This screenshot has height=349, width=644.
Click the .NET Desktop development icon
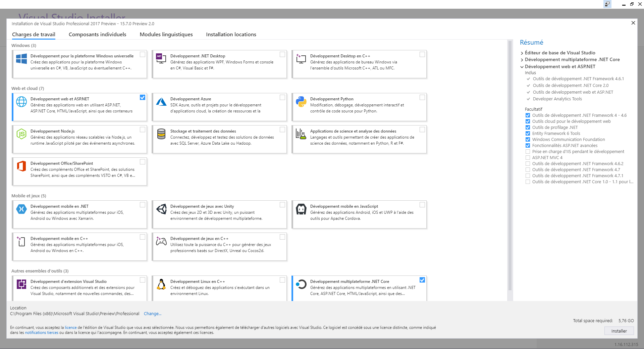161,59
